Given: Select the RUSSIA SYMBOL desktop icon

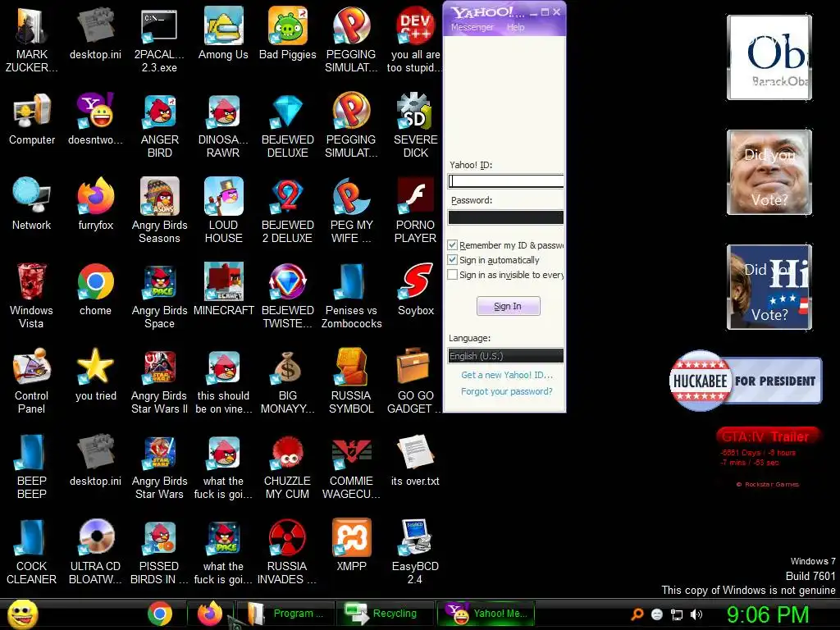Looking at the screenshot, I should click(351, 381).
